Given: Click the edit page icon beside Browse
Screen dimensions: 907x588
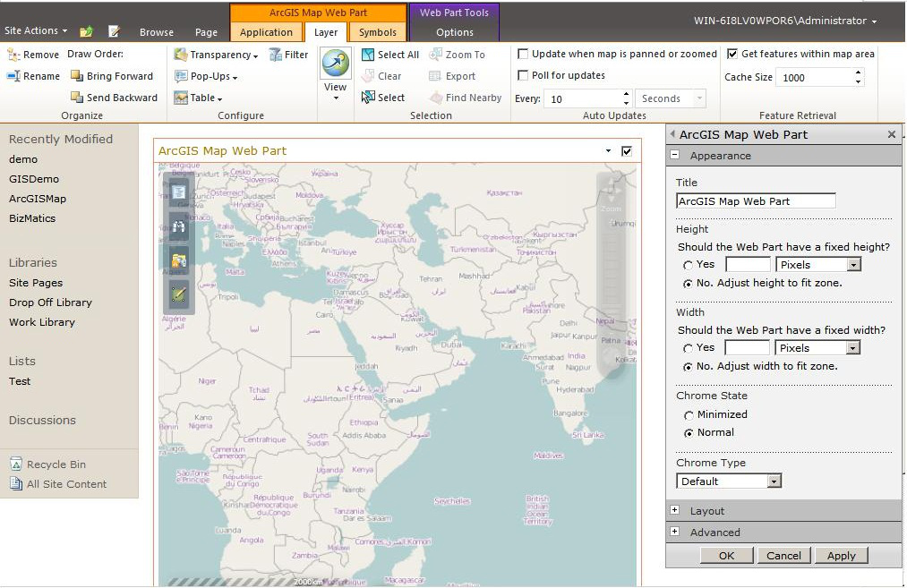Looking at the screenshot, I should point(114,32).
